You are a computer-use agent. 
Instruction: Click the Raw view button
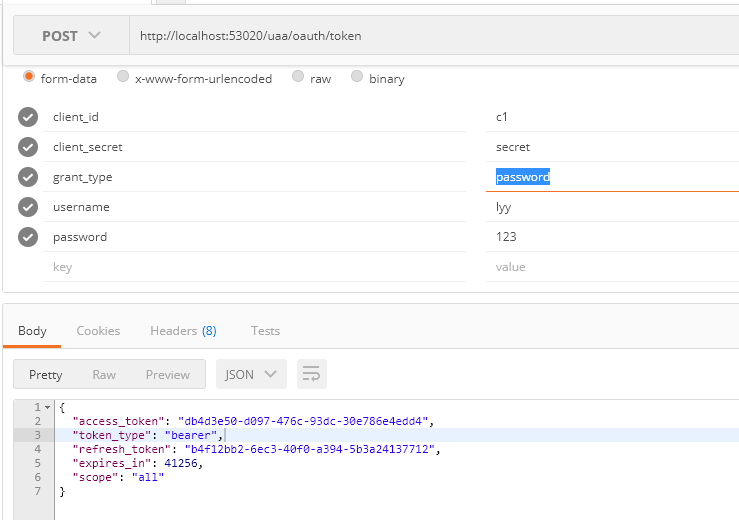point(104,374)
